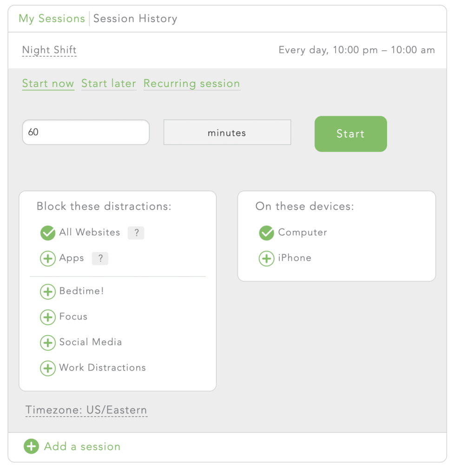Open the minutes unit selector
The height and width of the screenshot is (476, 454).
coord(227,132)
